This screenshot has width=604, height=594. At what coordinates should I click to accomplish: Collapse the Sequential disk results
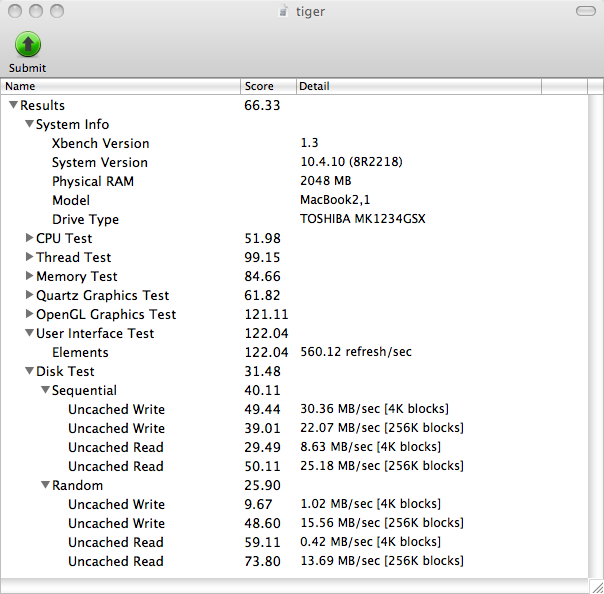pyautogui.click(x=45, y=390)
